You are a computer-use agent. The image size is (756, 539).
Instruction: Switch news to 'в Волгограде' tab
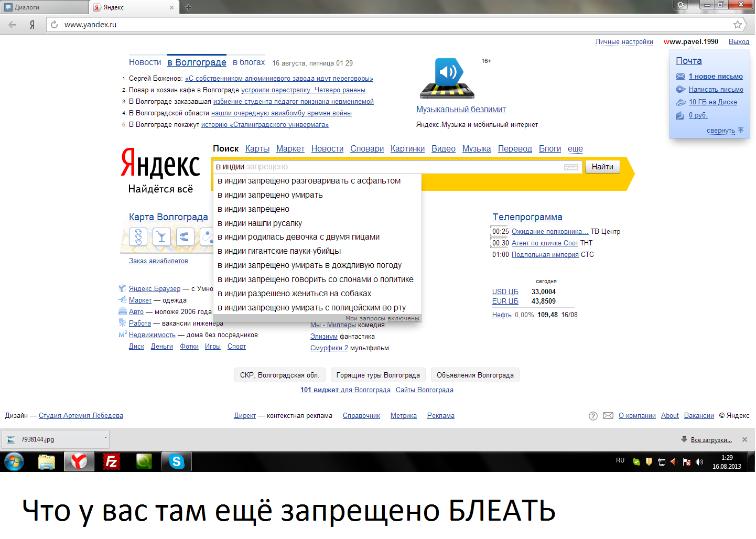(x=197, y=62)
